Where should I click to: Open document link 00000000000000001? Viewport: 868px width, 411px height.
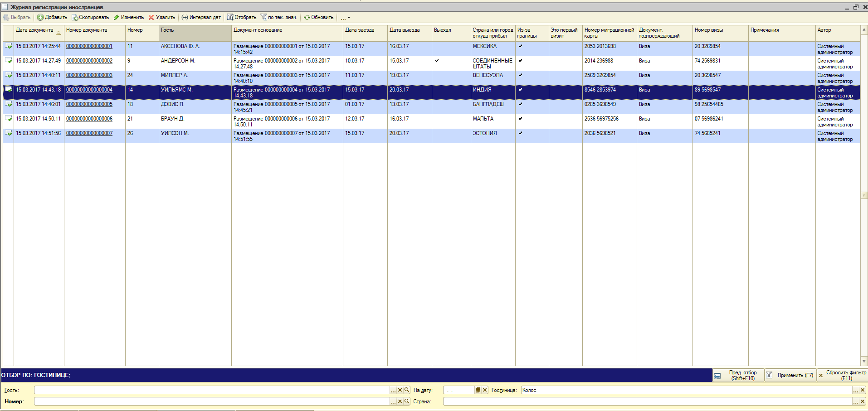click(x=89, y=46)
